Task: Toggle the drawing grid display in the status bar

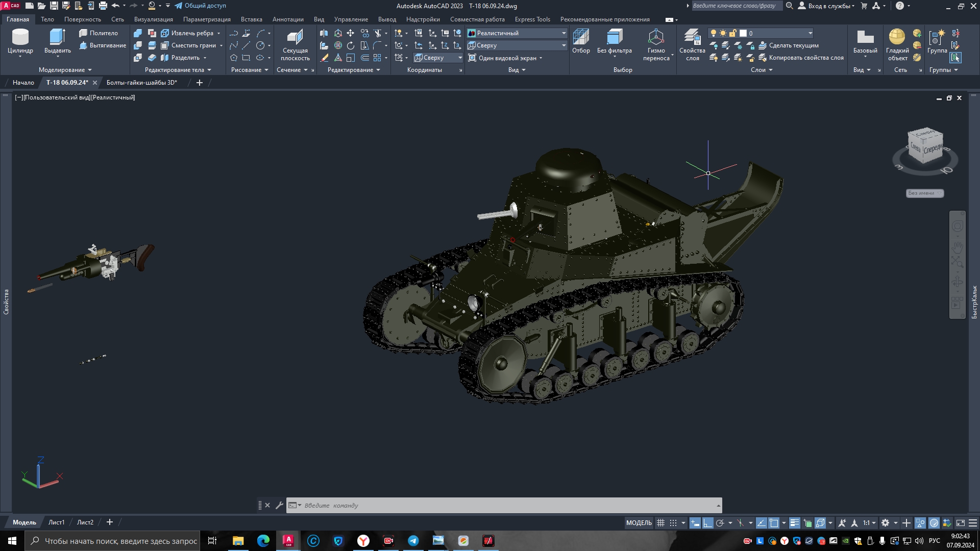Action: (x=660, y=523)
